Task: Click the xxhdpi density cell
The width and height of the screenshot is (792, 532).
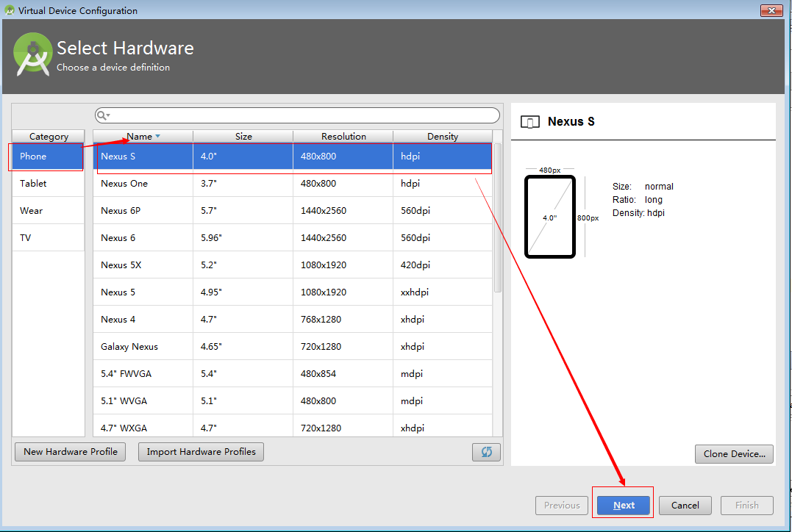Action: (x=443, y=292)
